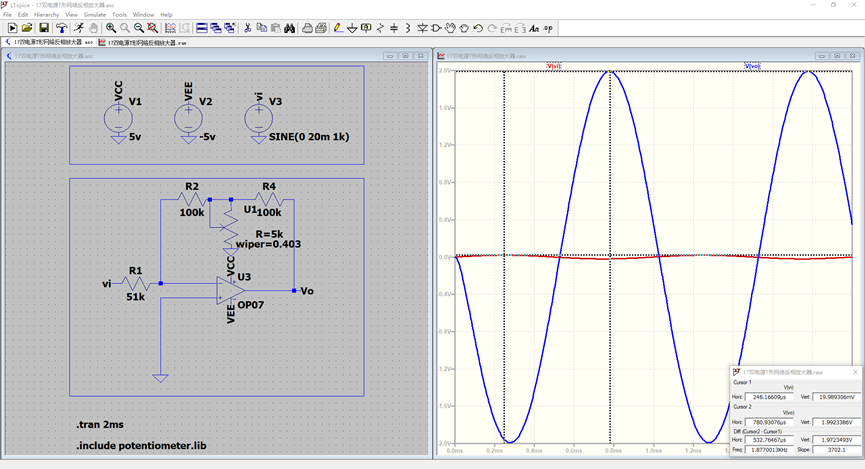Select the Text Aa tool

click(534, 28)
